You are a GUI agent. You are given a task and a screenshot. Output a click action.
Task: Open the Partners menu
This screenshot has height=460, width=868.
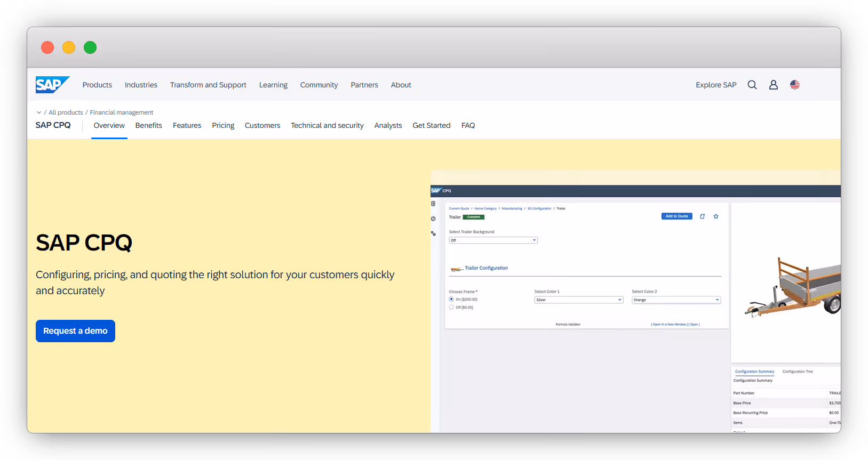(364, 85)
